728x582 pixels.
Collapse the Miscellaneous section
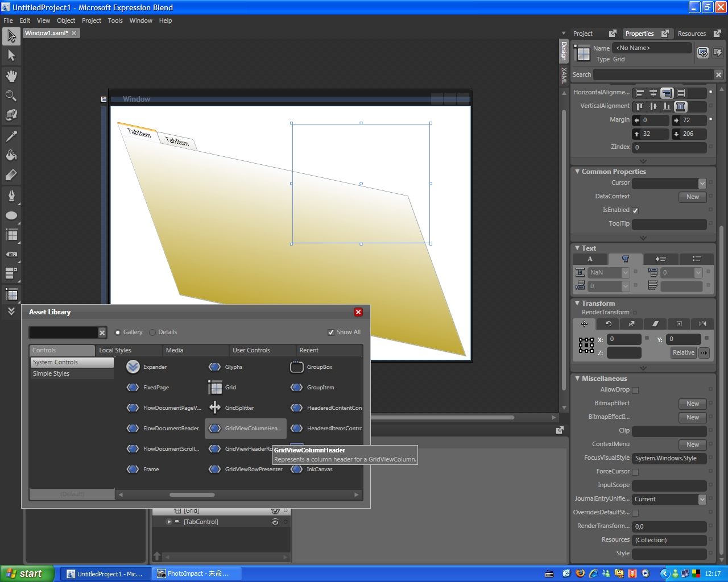point(577,379)
